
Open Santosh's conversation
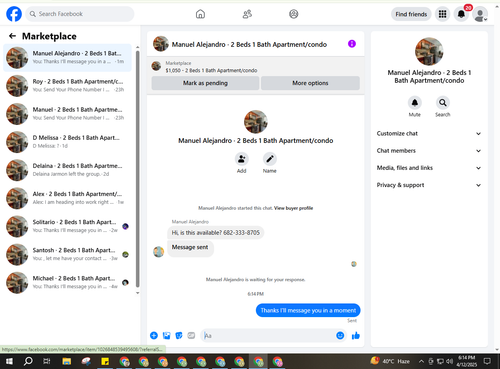tap(67, 254)
